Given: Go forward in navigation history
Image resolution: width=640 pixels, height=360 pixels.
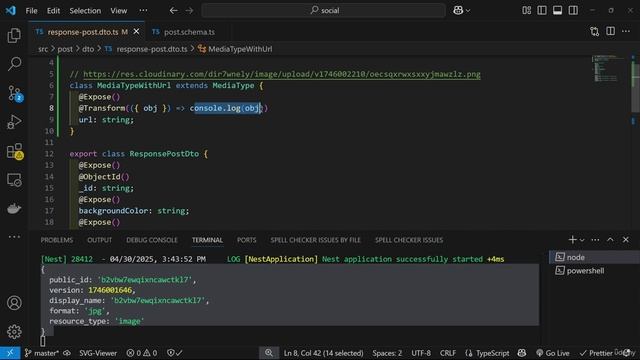Looking at the screenshot, I should tap(189, 11).
